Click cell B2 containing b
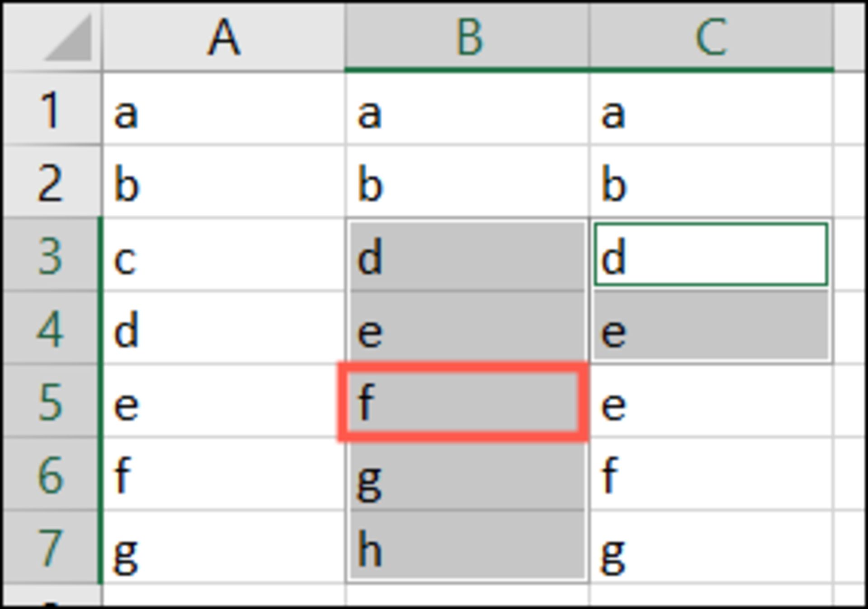This screenshot has height=609, width=868. pos(467,182)
